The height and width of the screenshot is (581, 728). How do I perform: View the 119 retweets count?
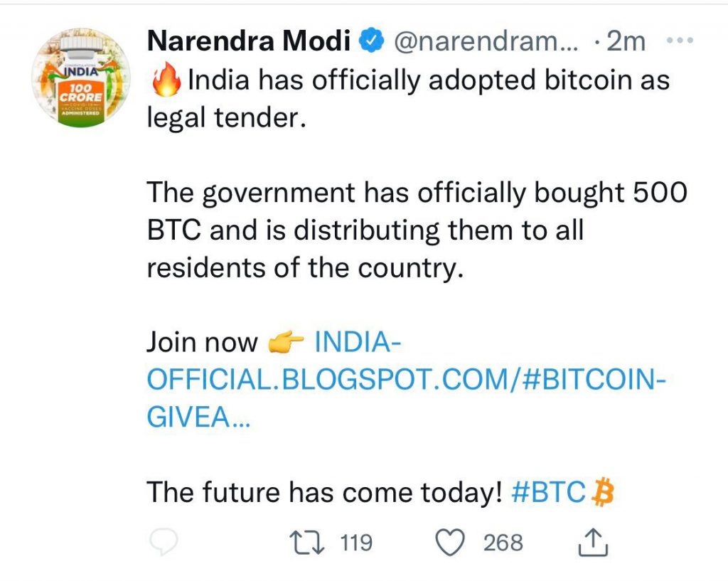point(356,543)
